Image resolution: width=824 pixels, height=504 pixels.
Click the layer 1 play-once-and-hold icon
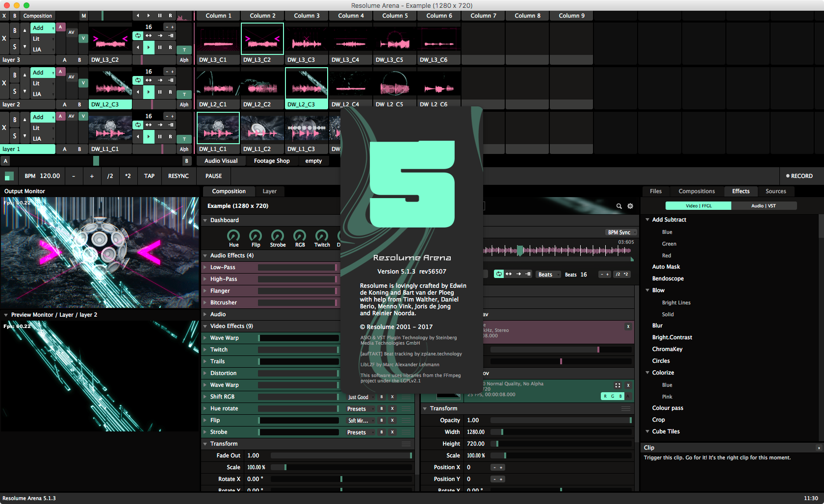[171, 125]
